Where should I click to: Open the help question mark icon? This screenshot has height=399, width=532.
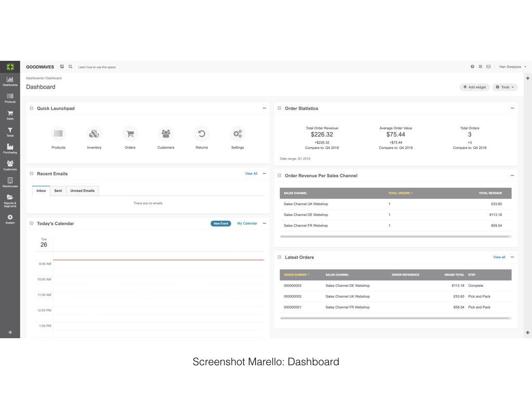tap(472, 66)
